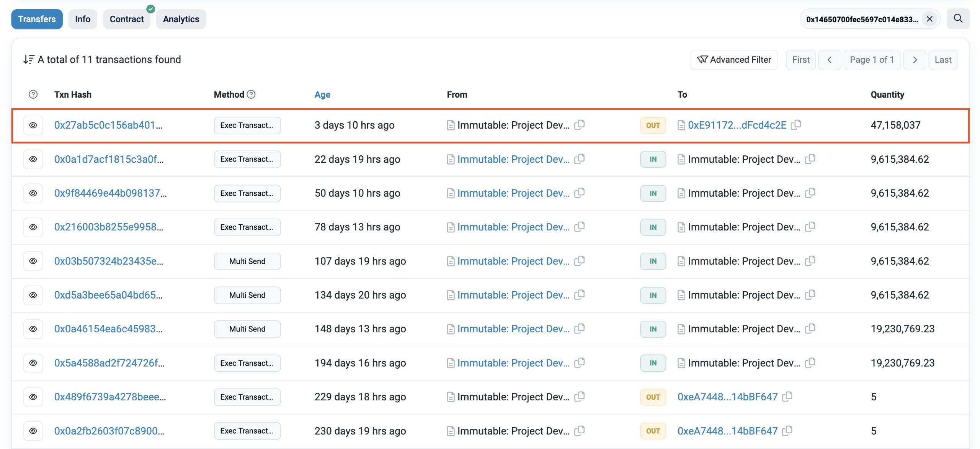Sort by the Age column header
This screenshot has width=980, height=449.
pos(322,95)
